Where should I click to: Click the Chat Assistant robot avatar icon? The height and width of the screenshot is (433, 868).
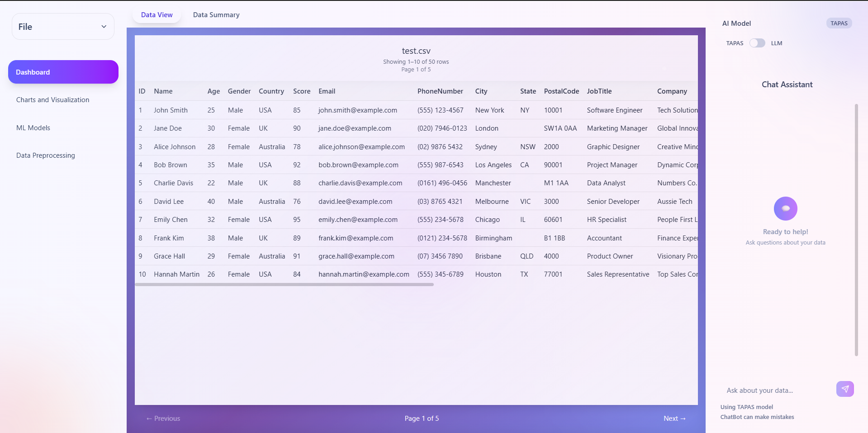785,208
